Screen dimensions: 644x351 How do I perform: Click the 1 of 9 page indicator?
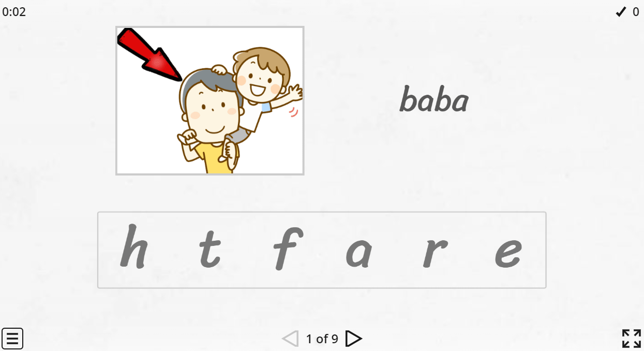(x=322, y=339)
